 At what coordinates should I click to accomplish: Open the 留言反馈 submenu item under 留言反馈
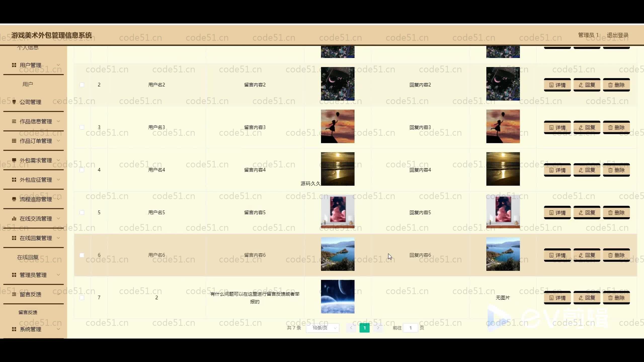coord(28,312)
